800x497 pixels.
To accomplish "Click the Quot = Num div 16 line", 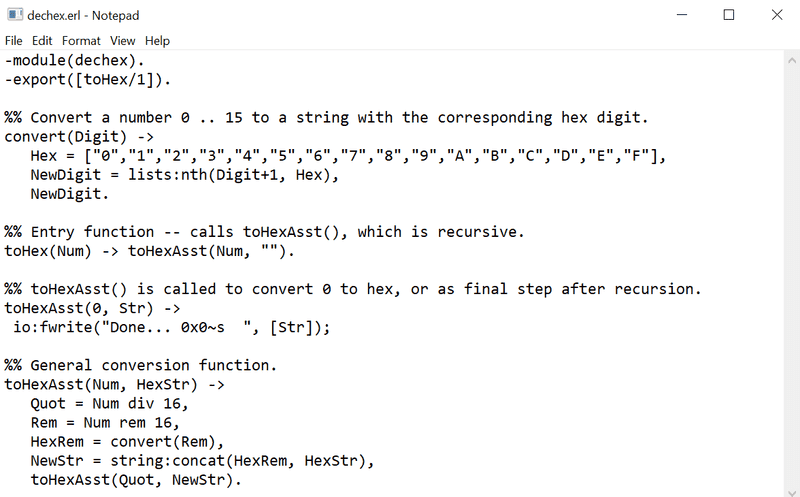I will [110, 403].
